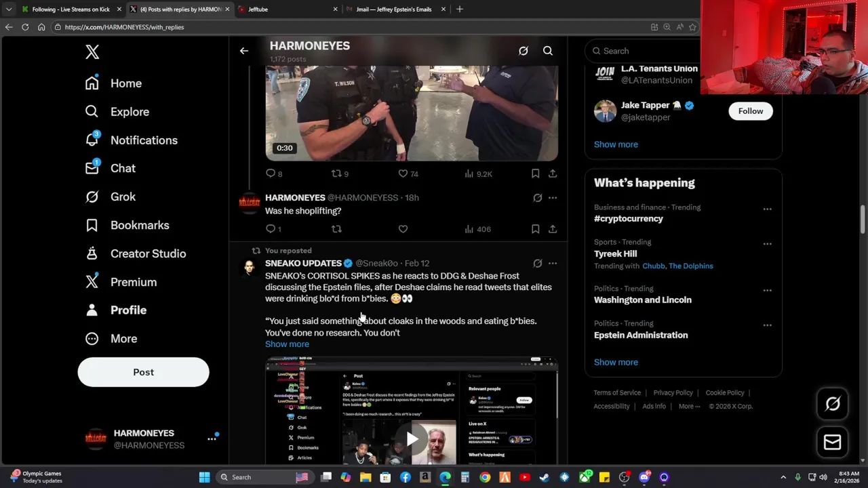Switch to the Jefftube browser tab

[x=287, y=9]
